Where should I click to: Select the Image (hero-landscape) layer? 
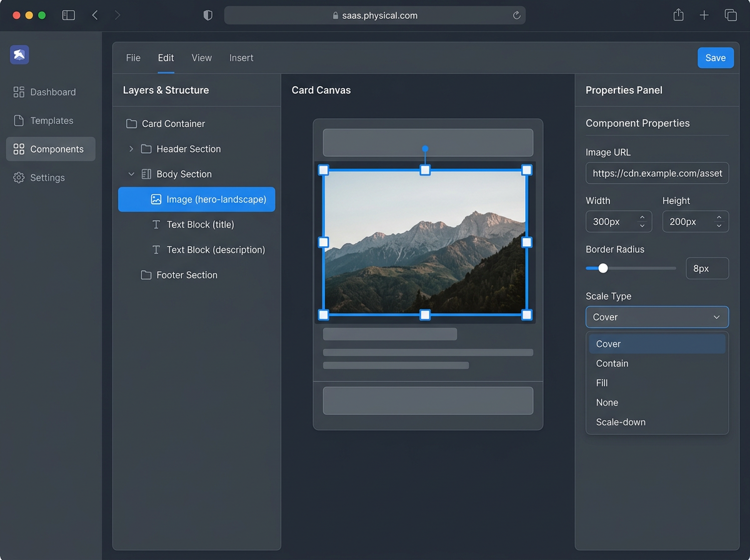click(x=196, y=199)
